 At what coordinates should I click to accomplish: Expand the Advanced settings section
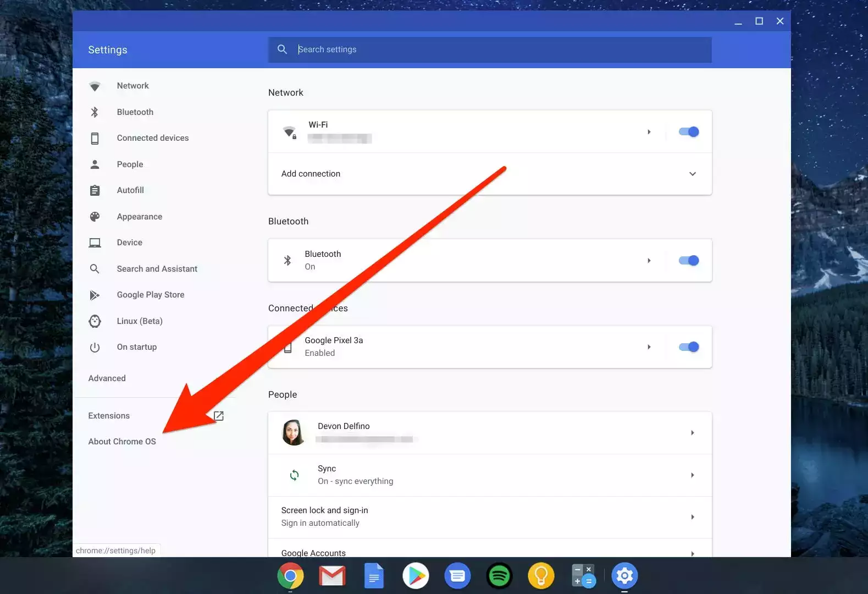(107, 378)
